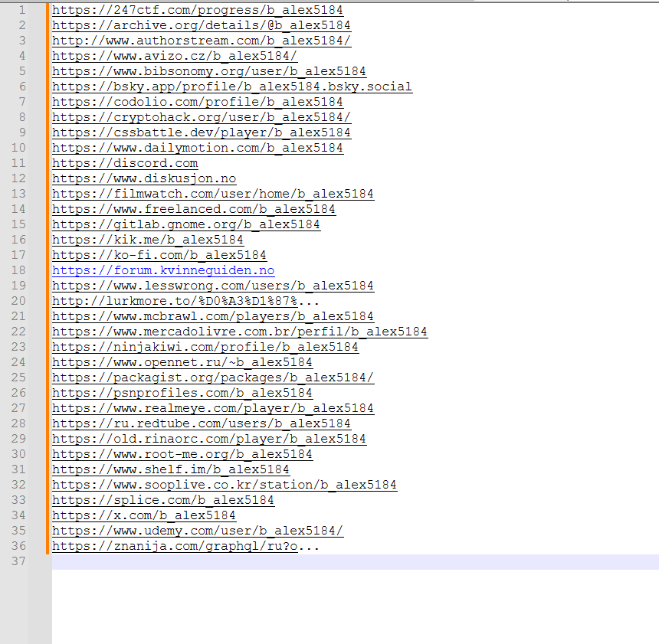Image resolution: width=659 pixels, height=644 pixels.
Task: Open the shelf.im link
Action: [171, 469]
